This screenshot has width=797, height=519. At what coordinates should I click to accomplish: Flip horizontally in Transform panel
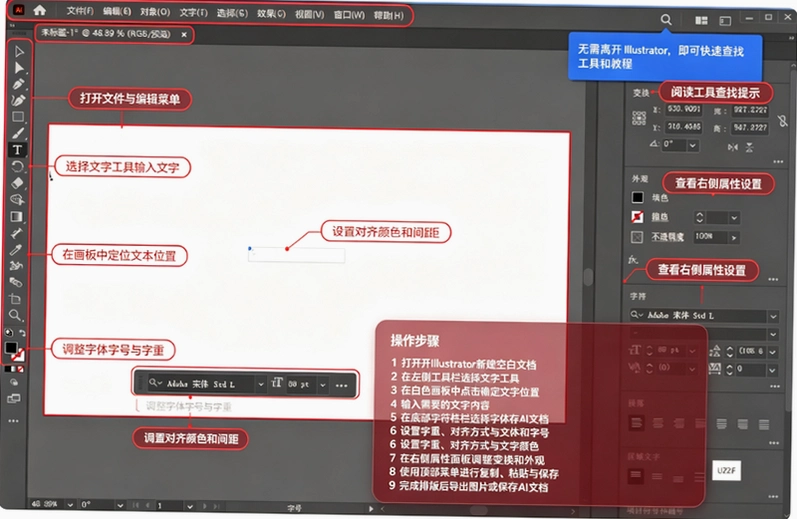point(732,147)
